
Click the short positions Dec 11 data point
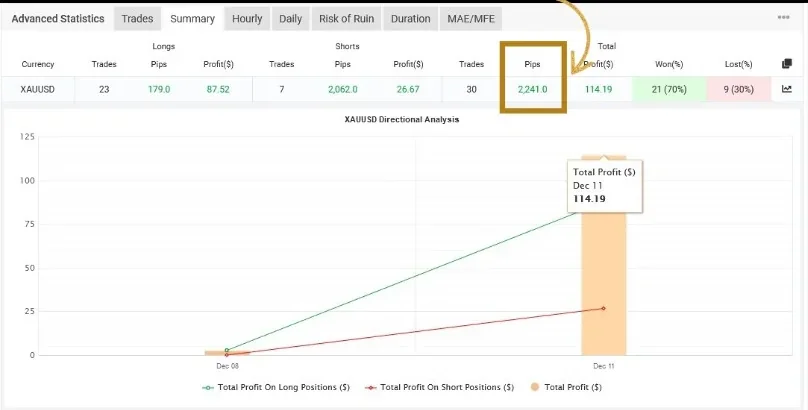[603, 309]
